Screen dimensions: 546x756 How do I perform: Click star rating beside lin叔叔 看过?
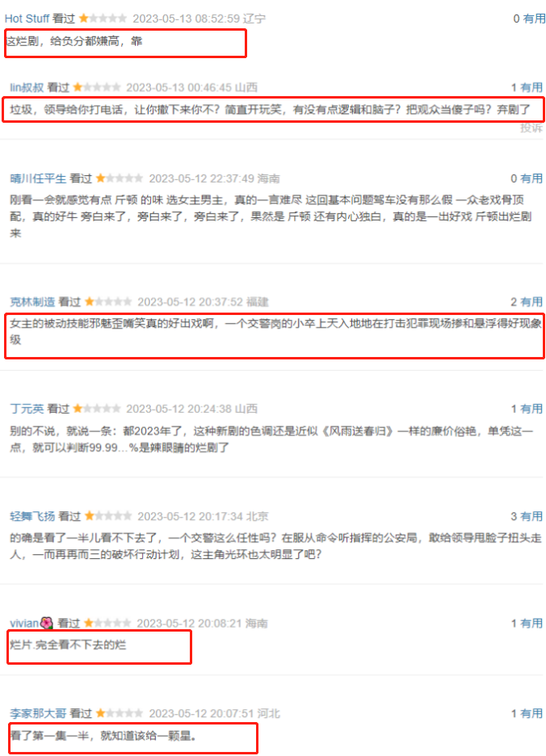(96, 87)
